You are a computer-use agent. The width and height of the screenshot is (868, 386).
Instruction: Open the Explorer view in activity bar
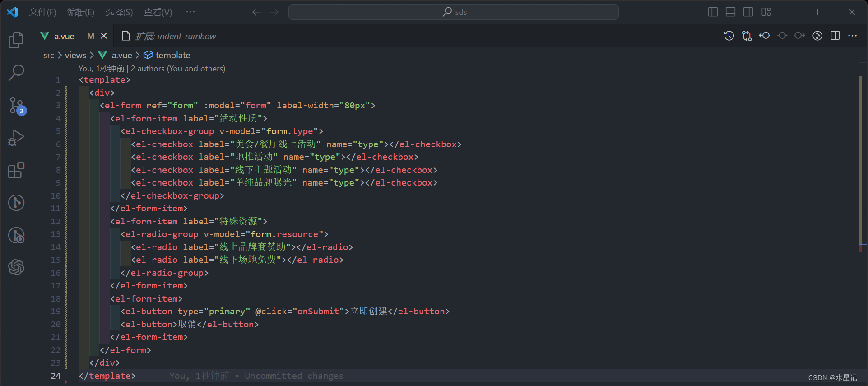[16, 40]
